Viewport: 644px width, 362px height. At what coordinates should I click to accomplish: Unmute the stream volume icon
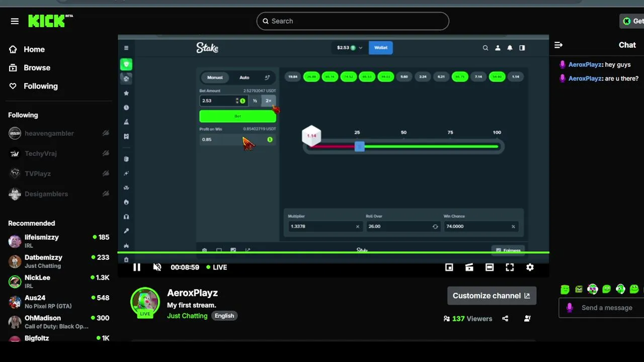pos(157,267)
